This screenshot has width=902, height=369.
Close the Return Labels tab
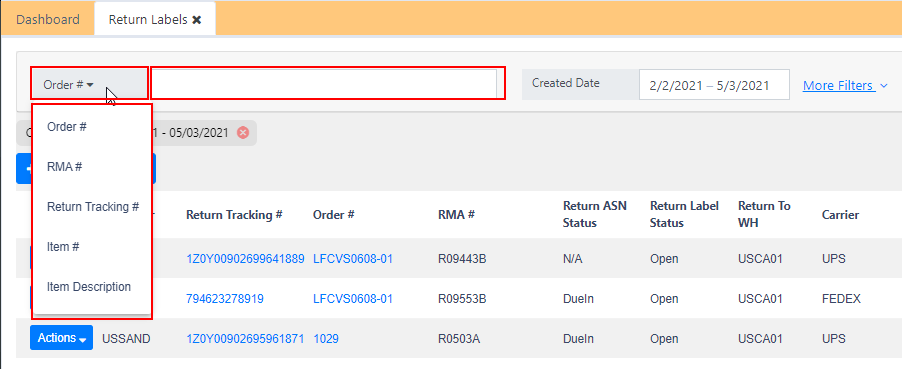point(197,20)
